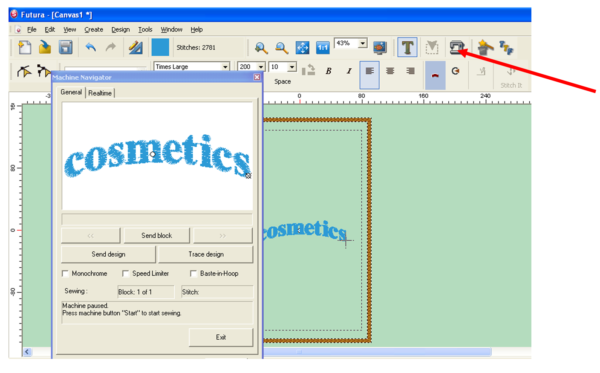Open the File menu

(x=31, y=29)
